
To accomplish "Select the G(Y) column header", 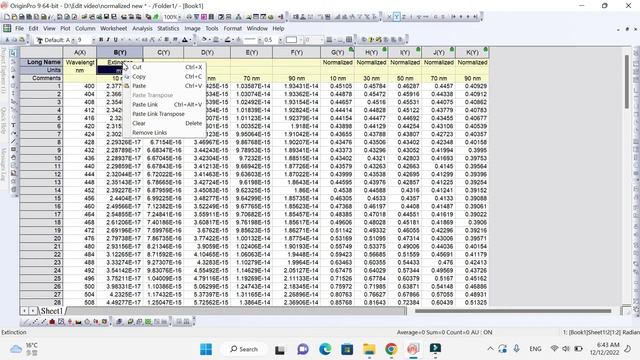I will tap(337, 53).
